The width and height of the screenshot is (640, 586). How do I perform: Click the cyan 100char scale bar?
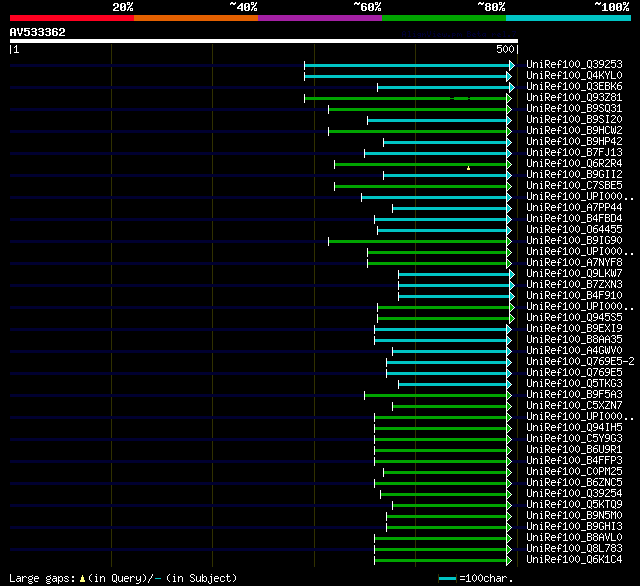[x=447, y=578]
